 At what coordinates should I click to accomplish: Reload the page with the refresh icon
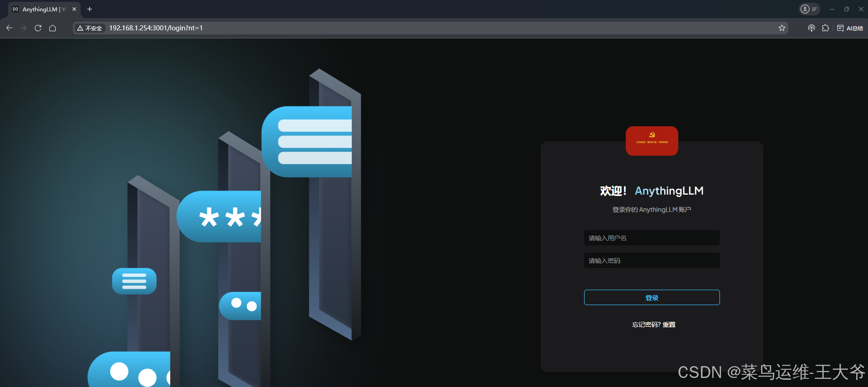pyautogui.click(x=38, y=28)
